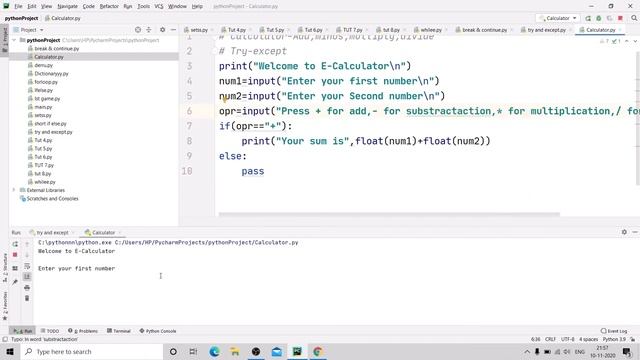This screenshot has width=640, height=360.
Task: Click toolbar Rerun Calculator icon
Action: click(588, 18)
